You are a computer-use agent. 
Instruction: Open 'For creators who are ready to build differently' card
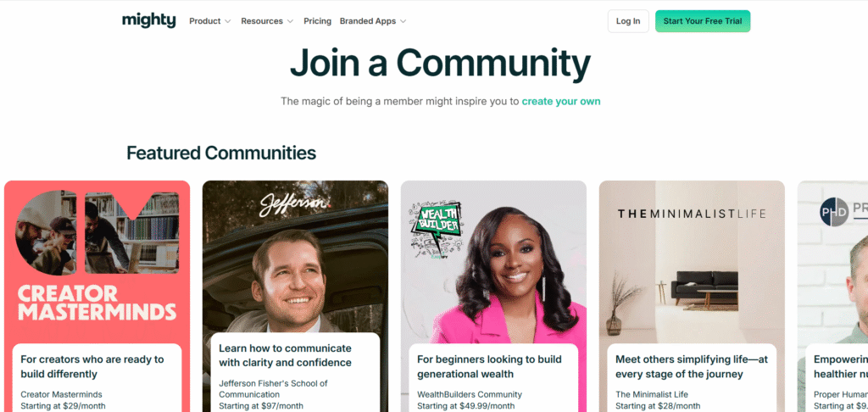coord(92,366)
